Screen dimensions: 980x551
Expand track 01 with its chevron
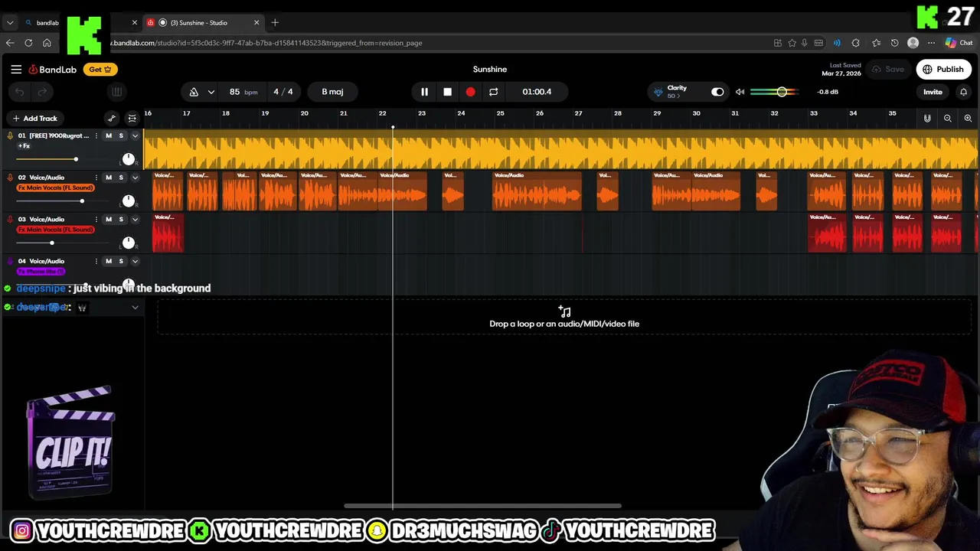[135, 136]
